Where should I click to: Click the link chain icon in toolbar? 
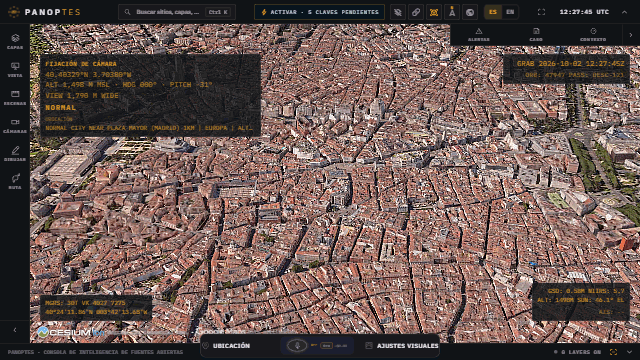(x=416, y=12)
